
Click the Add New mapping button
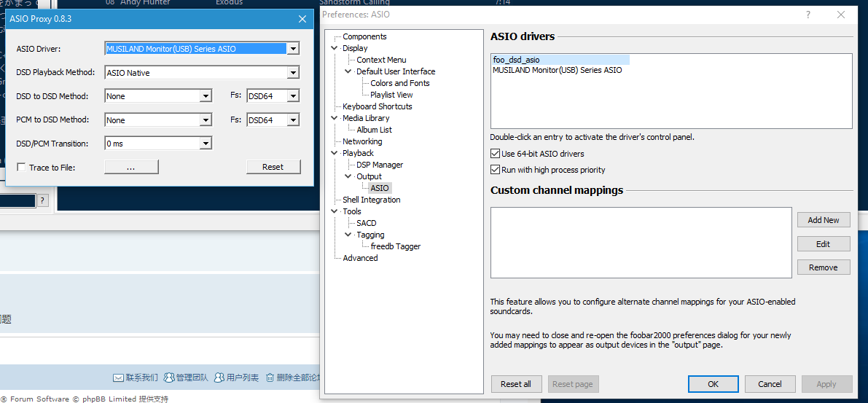pyautogui.click(x=823, y=220)
